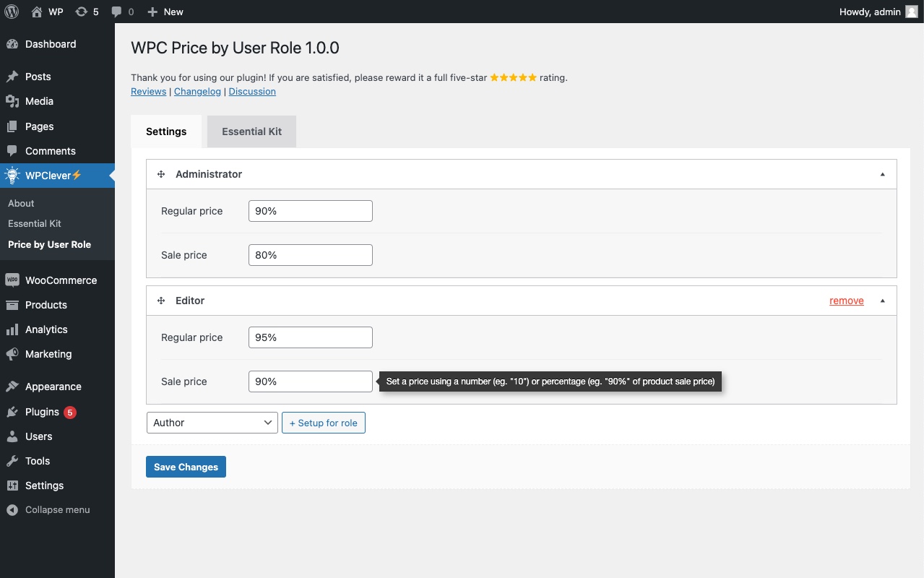The height and width of the screenshot is (578, 924).
Task: Open the comments bubble icon in admin bar
Action: tap(117, 12)
